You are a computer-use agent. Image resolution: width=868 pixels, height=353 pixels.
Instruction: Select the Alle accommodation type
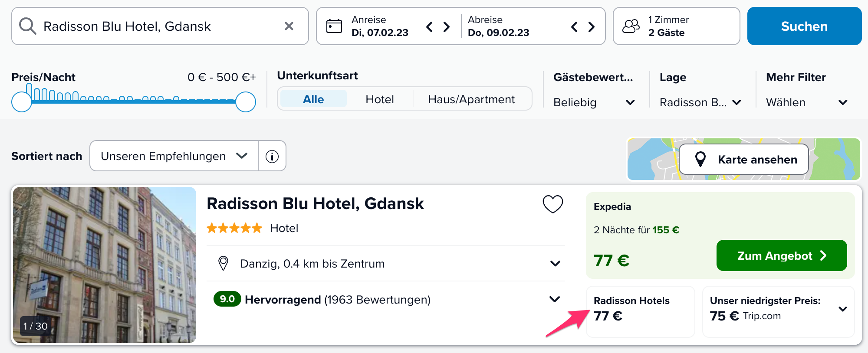point(313,99)
